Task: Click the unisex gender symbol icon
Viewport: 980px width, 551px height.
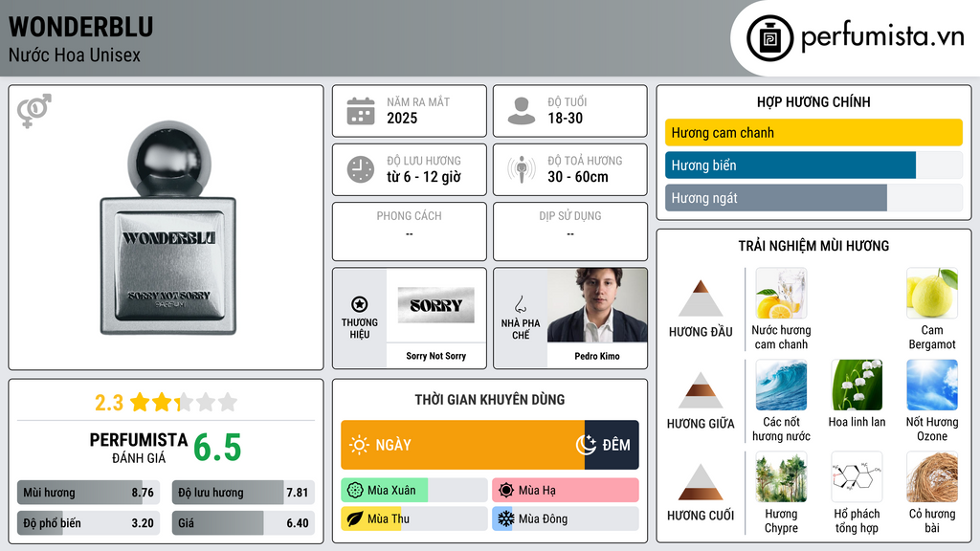Action: pos(34,111)
